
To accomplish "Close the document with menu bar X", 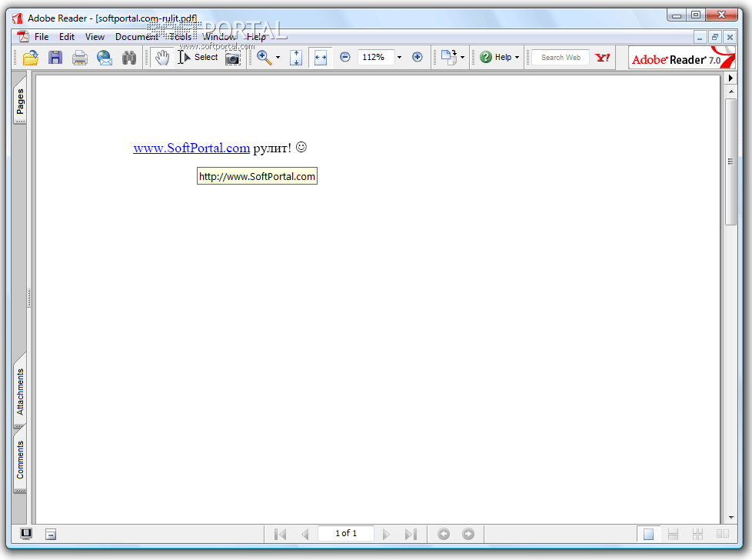I will click(x=730, y=38).
